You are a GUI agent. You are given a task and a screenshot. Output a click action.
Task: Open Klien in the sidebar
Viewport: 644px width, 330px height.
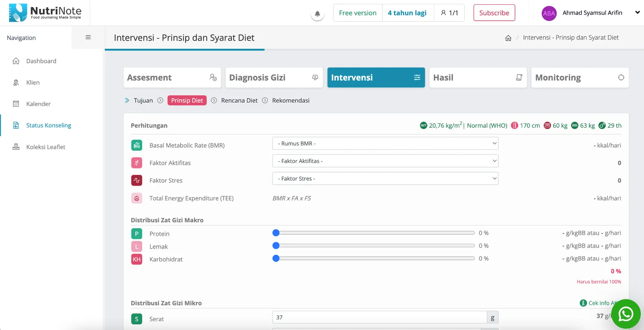click(x=33, y=83)
